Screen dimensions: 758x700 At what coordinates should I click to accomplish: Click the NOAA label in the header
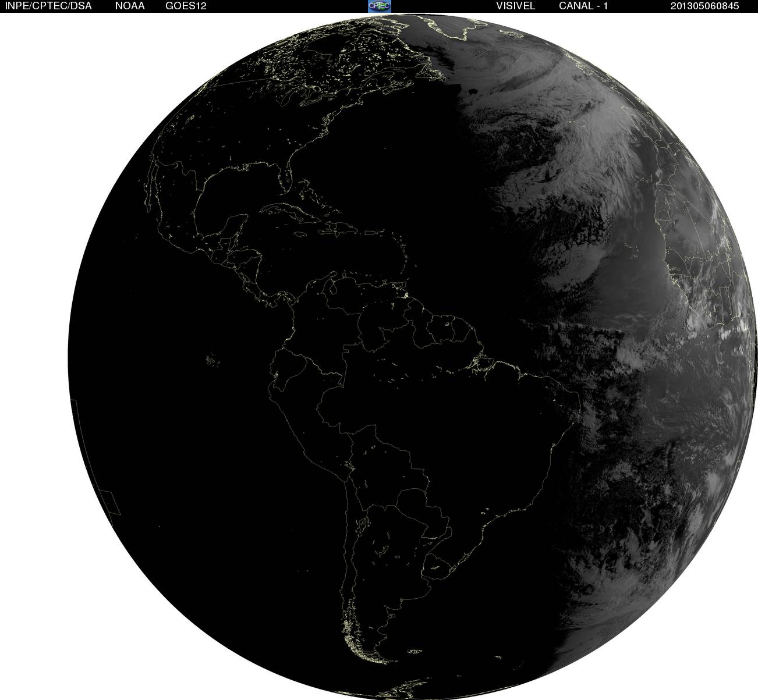130,6
